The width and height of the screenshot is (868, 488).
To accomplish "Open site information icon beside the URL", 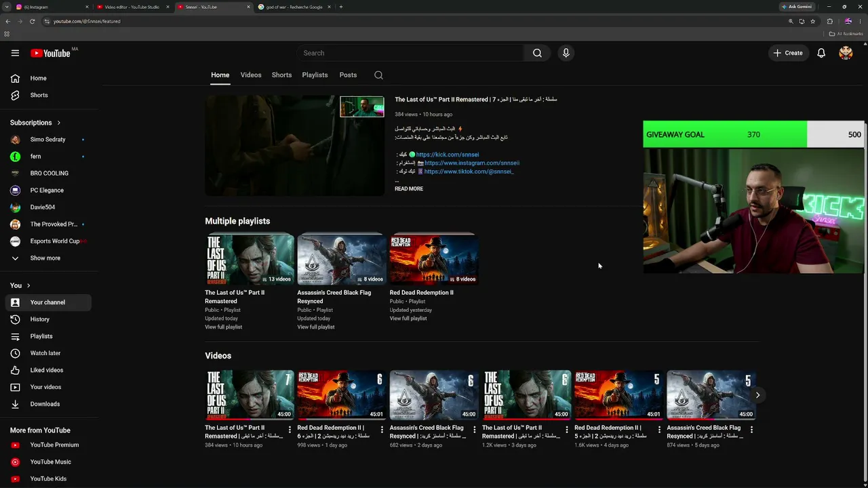I will pos(47,21).
